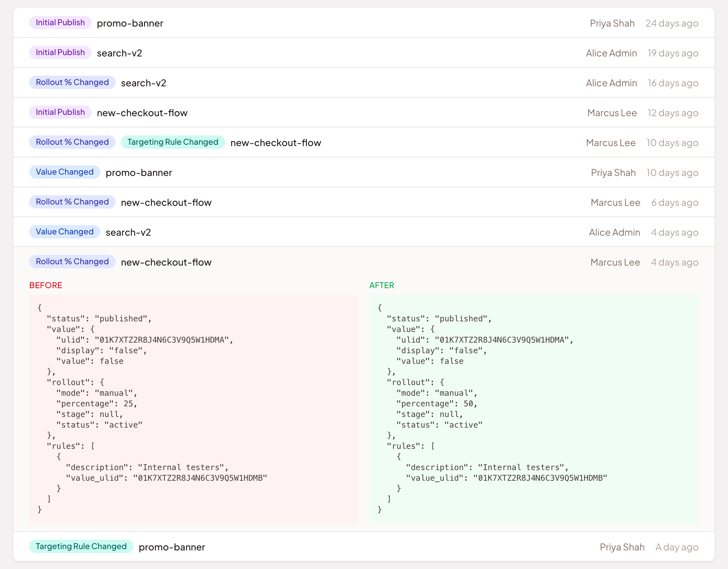Click Targeting Rule Changed badge on promo-banner
The image size is (728, 569).
pyautogui.click(x=81, y=546)
